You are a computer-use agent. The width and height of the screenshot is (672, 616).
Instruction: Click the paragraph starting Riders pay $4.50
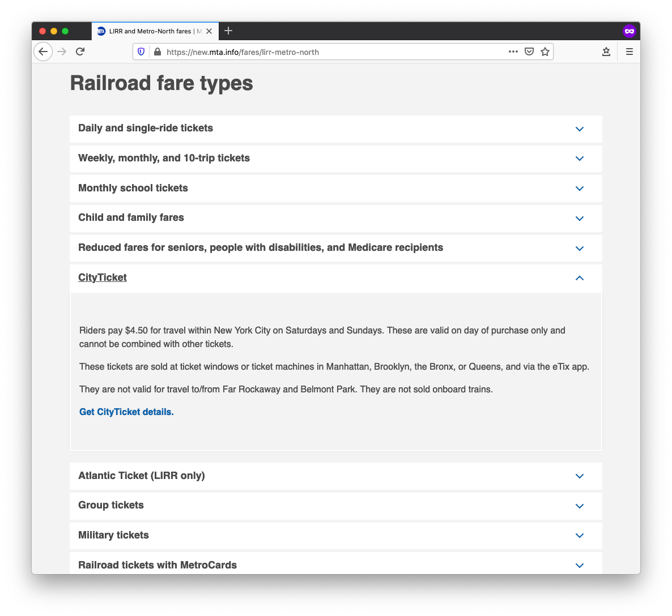tap(322, 337)
